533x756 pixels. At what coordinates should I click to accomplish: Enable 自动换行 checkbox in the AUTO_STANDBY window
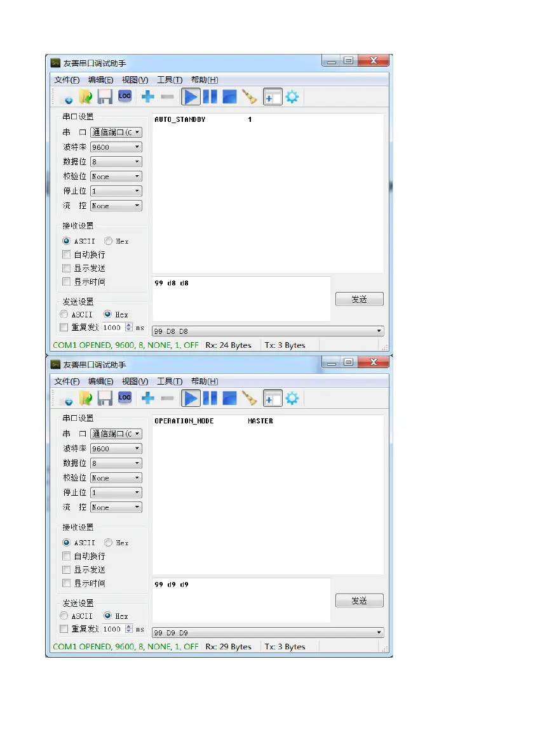67,255
